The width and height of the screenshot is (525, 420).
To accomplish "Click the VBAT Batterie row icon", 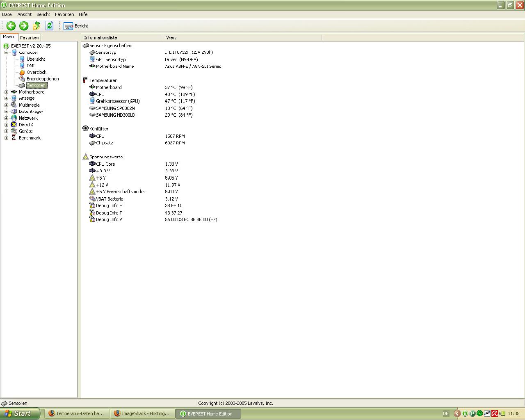I will (92, 199).
